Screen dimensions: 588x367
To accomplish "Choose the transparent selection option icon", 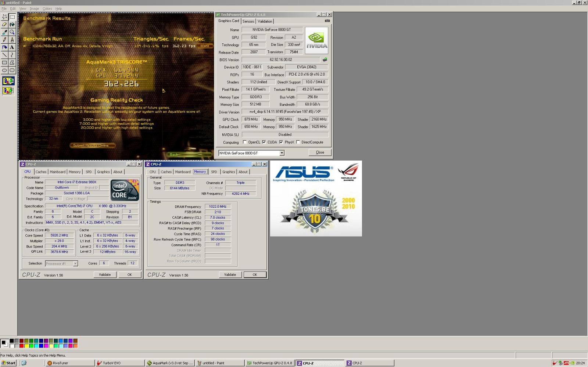I will coord(8,90).
